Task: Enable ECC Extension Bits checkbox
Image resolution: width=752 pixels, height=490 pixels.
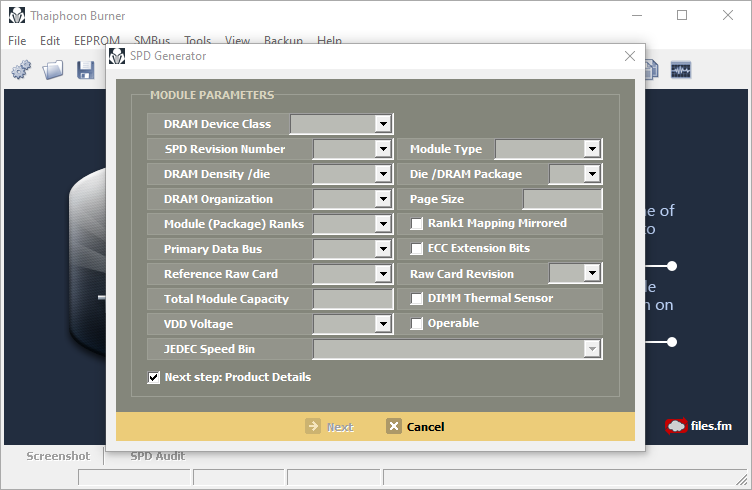Action: (417, 248)
